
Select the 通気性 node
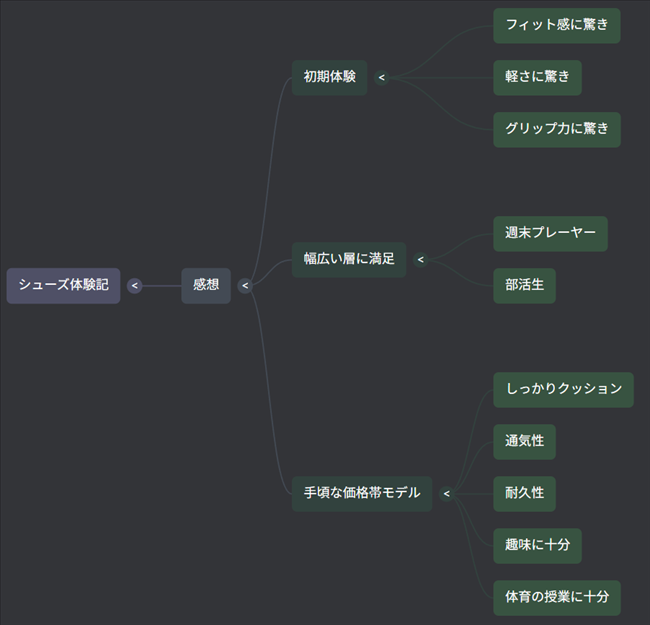point(524,442)
